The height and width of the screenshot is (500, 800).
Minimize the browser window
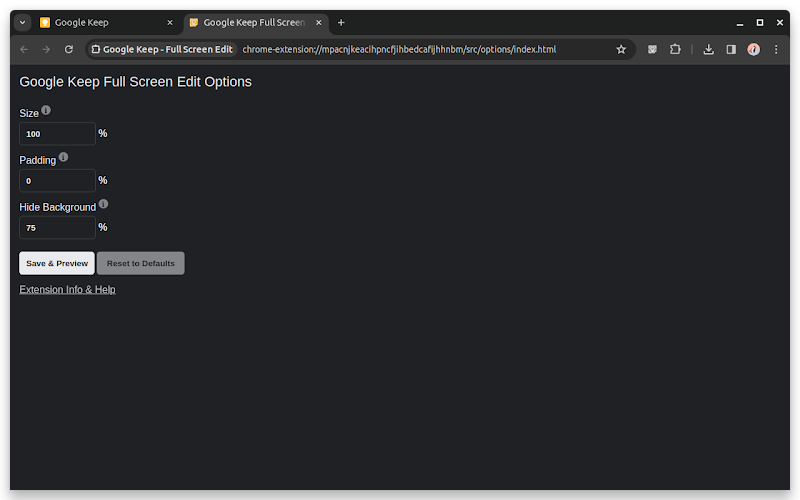(740, 22)
